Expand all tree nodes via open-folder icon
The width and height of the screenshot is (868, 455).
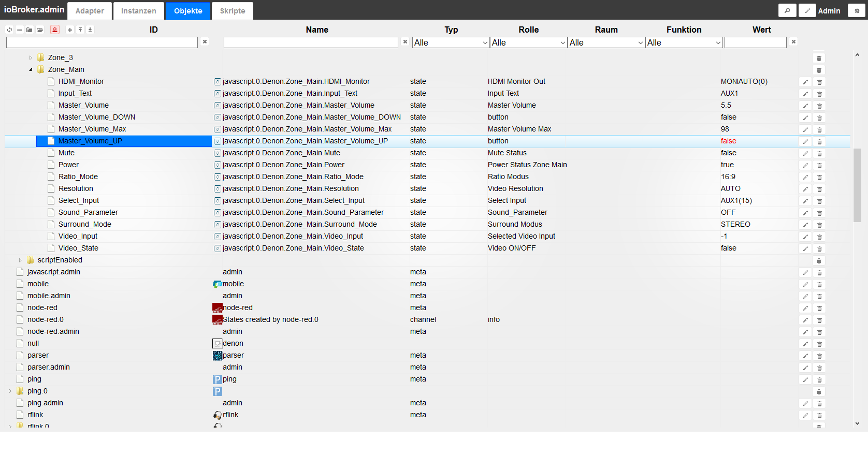(x=40, y=30)
